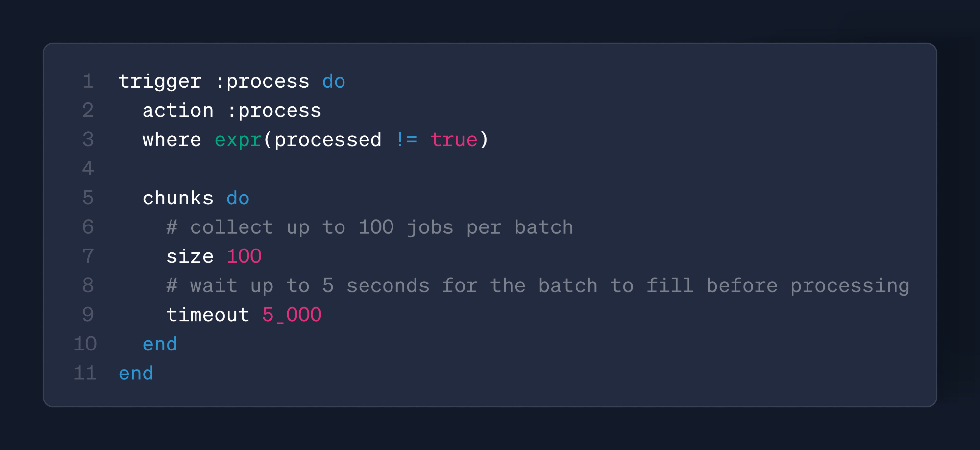Click the indented "end" keyword on line 10
Viewport: 980px width, 450px height.
(160, 345)
